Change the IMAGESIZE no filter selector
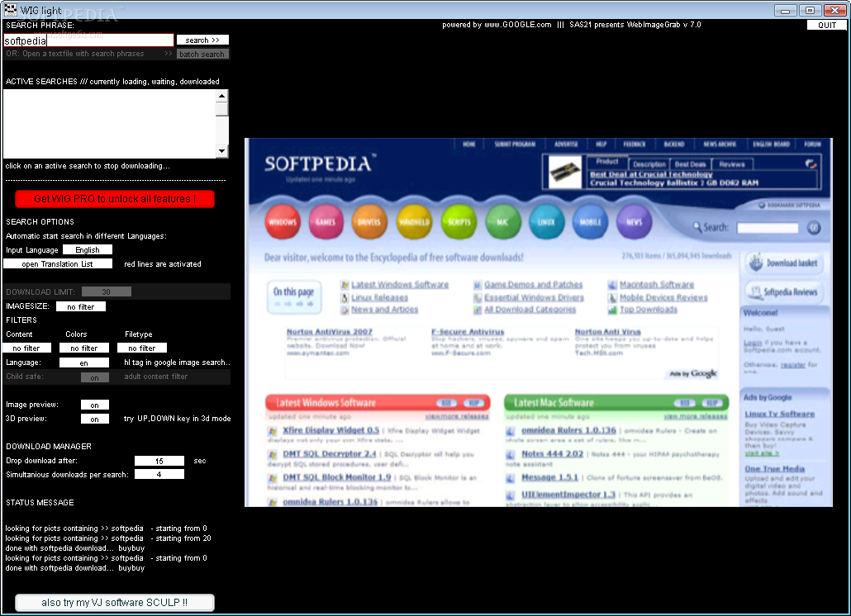The height and width of the screenshot is (616, 851). click(x=81, y=307)
